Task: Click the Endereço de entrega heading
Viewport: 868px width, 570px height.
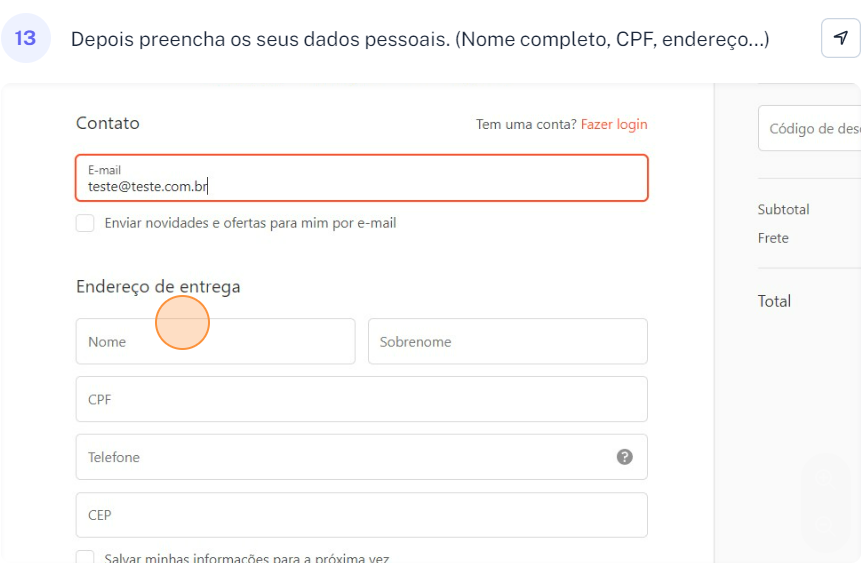Action: tap(158, 287)
